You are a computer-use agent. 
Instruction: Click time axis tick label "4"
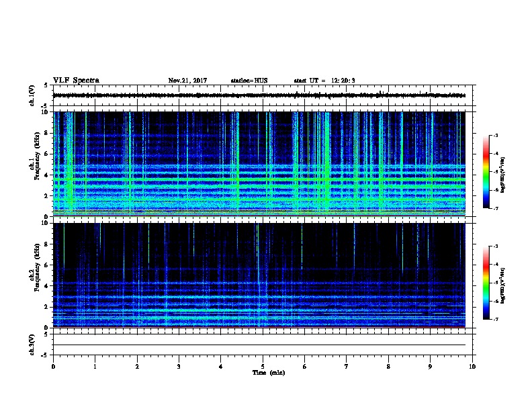click(221, 367)
